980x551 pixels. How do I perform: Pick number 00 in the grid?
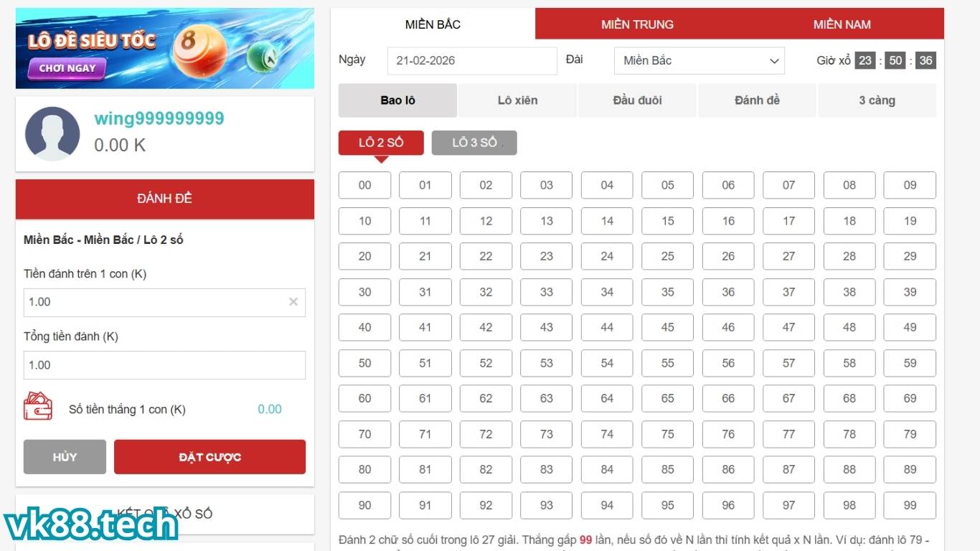(364, 185)
